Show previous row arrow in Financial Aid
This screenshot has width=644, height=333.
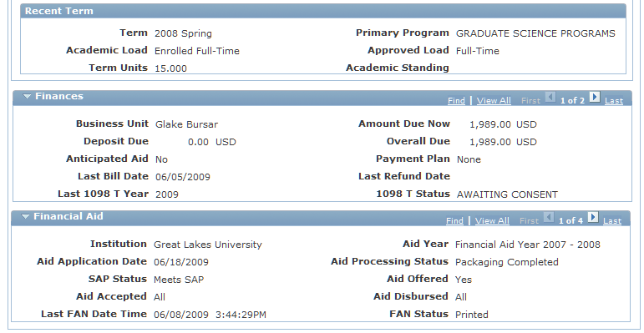point(549,217)
